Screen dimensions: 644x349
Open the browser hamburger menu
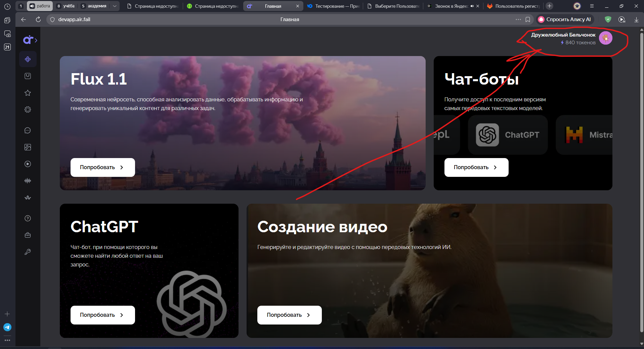(592, 6)
